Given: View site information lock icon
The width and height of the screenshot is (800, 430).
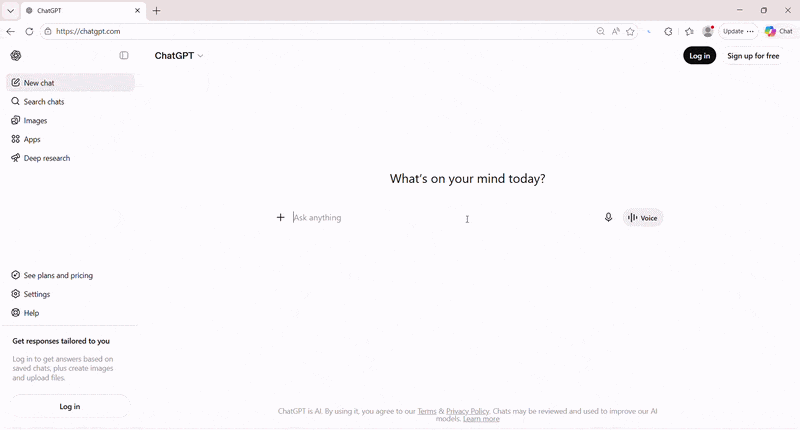Looking at the screenshot, I should coord(47,31).
